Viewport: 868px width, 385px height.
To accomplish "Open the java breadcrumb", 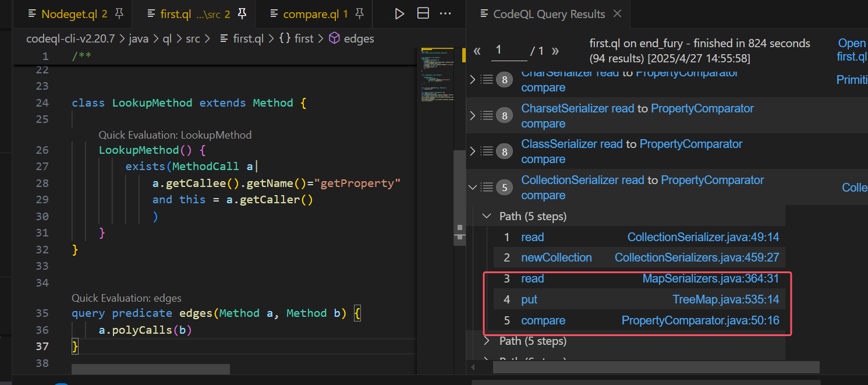I will tap(139, 38).
